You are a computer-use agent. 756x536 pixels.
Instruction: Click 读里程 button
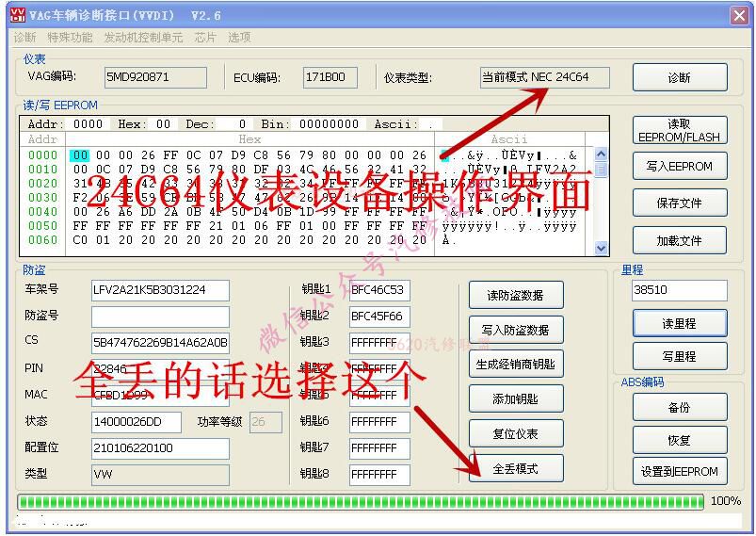click(680, 323)
